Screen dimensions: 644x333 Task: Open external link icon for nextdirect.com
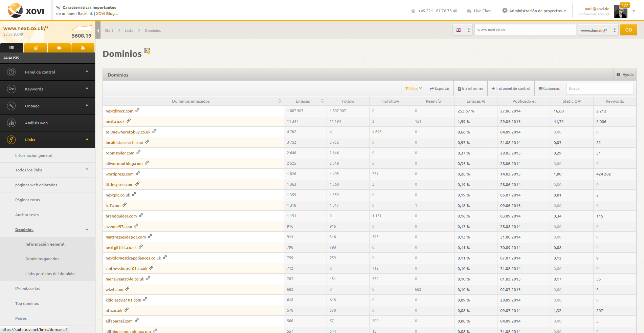click(x=137, y=110)
